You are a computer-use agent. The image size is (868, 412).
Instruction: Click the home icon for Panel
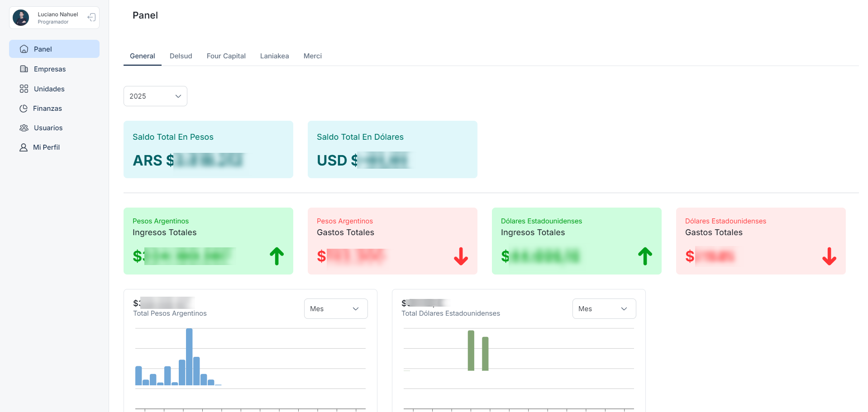click(x=24, y=49)
